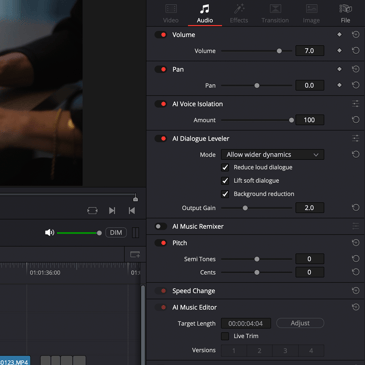Select the Audio inspector tab
The image size is (365, 365).
pyautogui.click(x=205, y=14)
